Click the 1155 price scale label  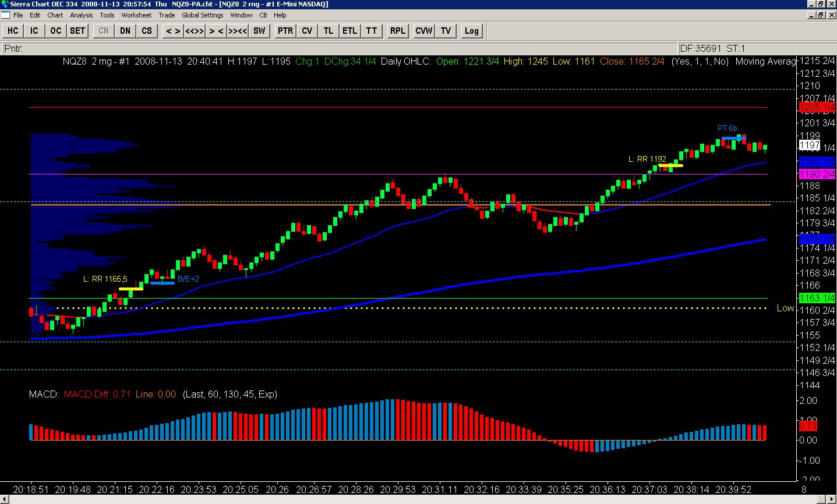point(809,335)
